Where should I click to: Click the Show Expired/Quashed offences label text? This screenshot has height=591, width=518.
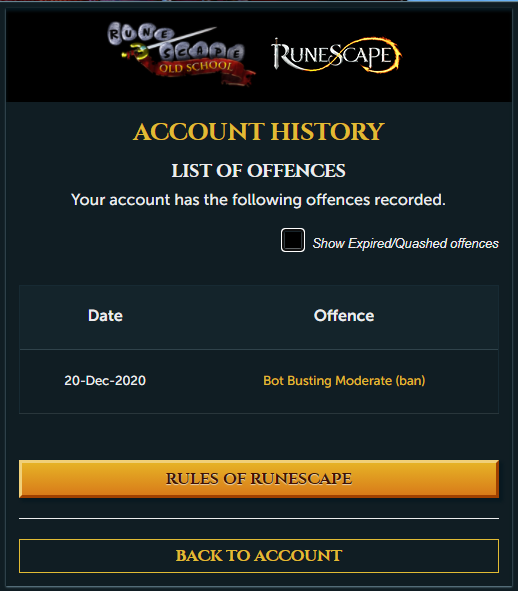406,243
